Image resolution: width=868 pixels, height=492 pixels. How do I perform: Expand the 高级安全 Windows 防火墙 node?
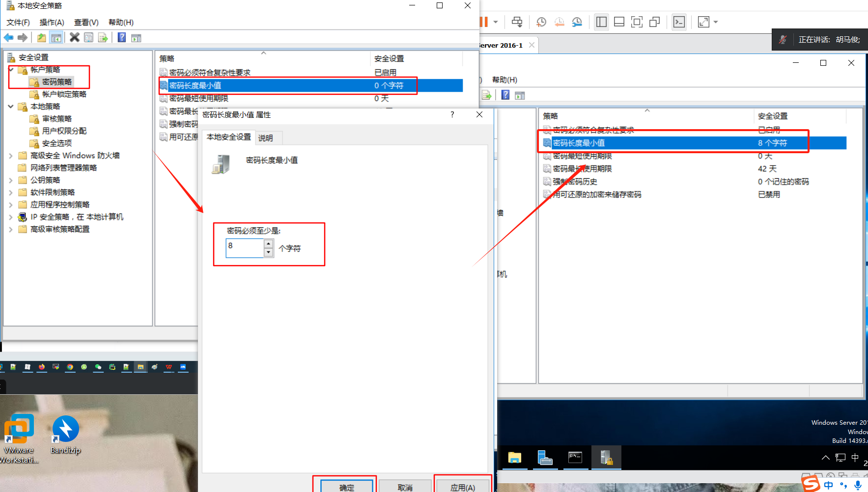[11, 156]
